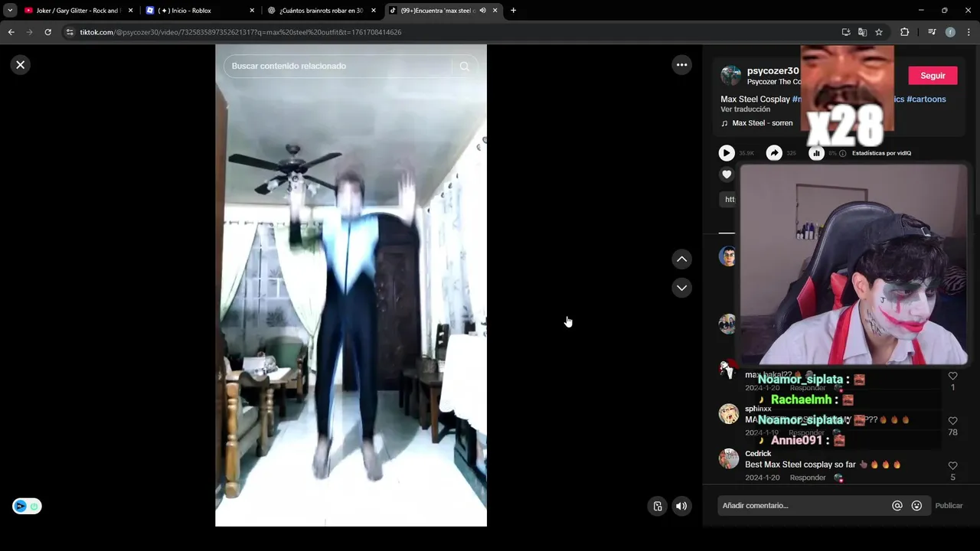This screenshot has height=551, width=980.
Task: Mute the video sound
Action: click(x=681, y=506)
